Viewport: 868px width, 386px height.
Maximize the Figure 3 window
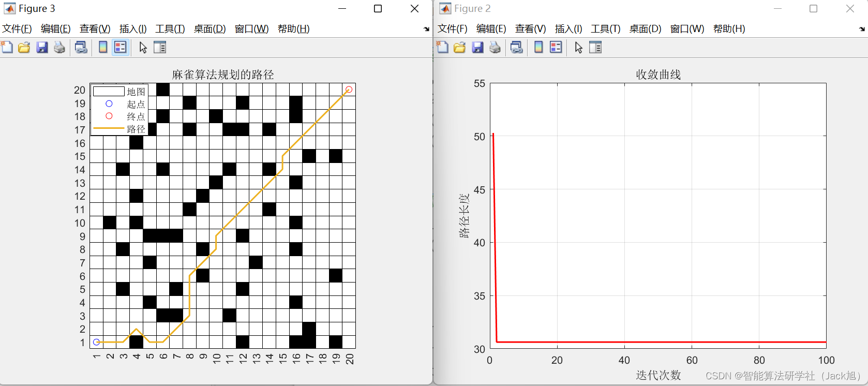point(378,9)
